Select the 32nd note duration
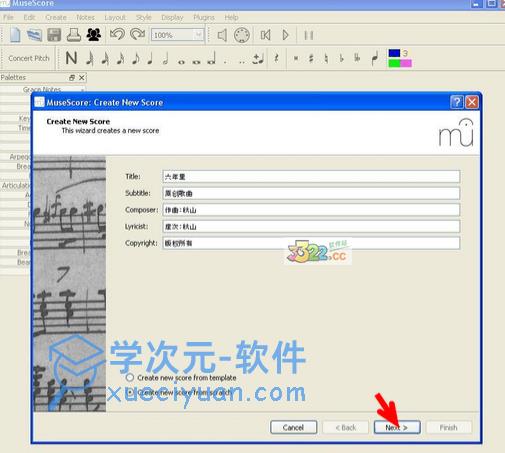Screen dimensions: 505x453 click(x=105, y=59)
